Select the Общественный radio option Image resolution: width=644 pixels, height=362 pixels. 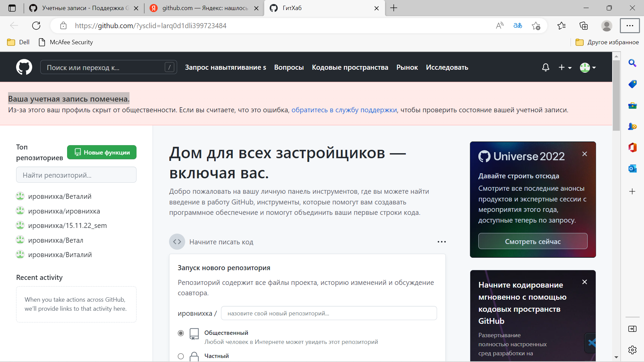[181, 333]
